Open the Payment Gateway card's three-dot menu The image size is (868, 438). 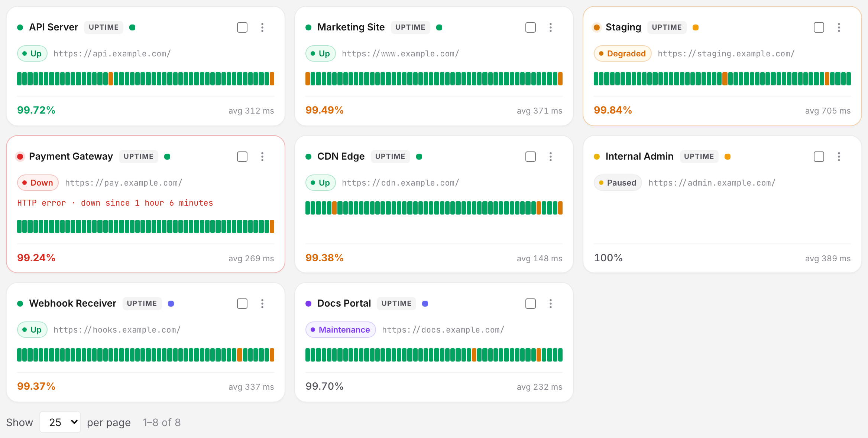tap(262, 157)
